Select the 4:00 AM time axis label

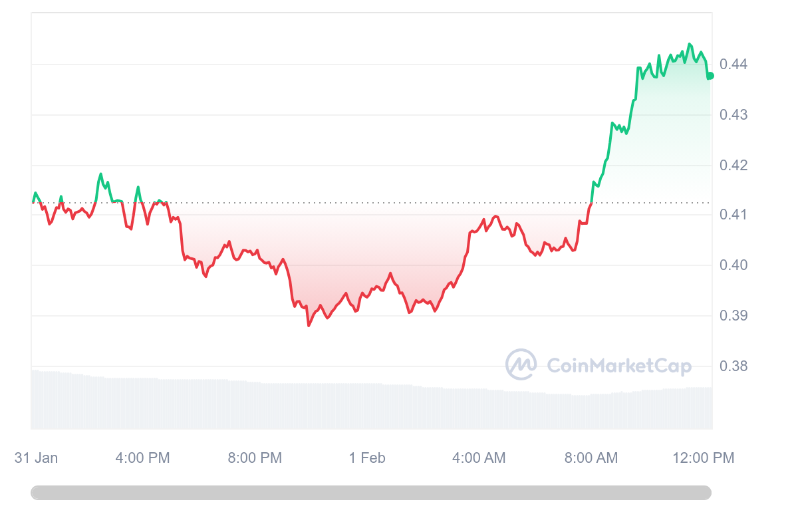click(x=479, y=458)
